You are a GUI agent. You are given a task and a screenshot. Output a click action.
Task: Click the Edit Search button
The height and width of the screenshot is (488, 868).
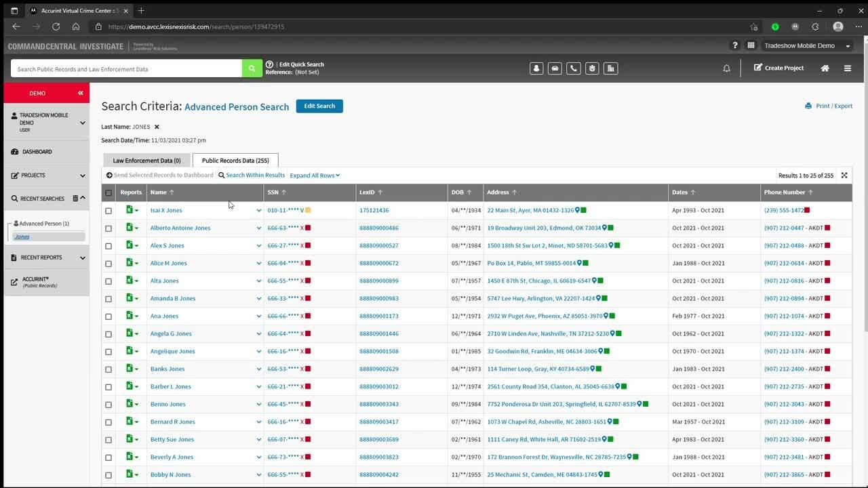pos(319,106)
